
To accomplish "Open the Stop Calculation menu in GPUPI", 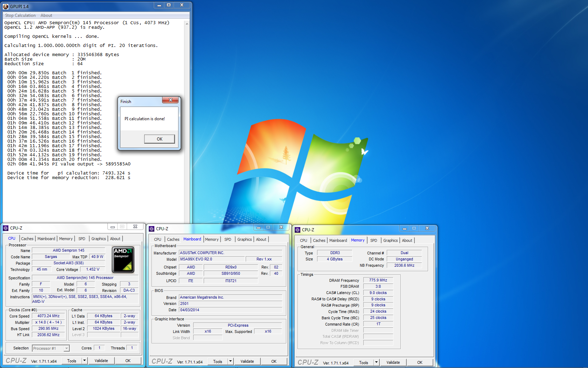I will click(x=20, y=15).
